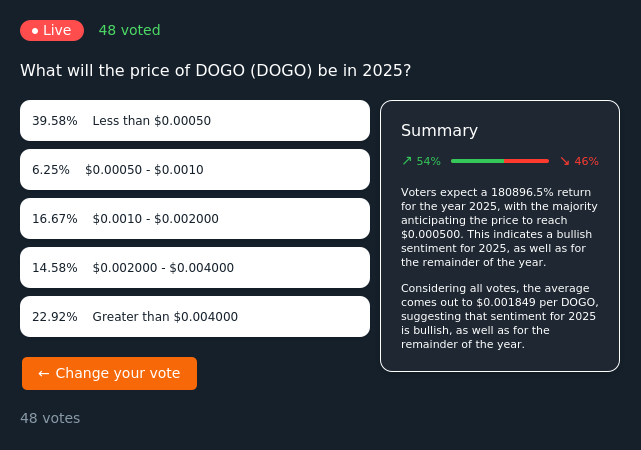Click the 54% bullish percentage label

coord(428,161)
